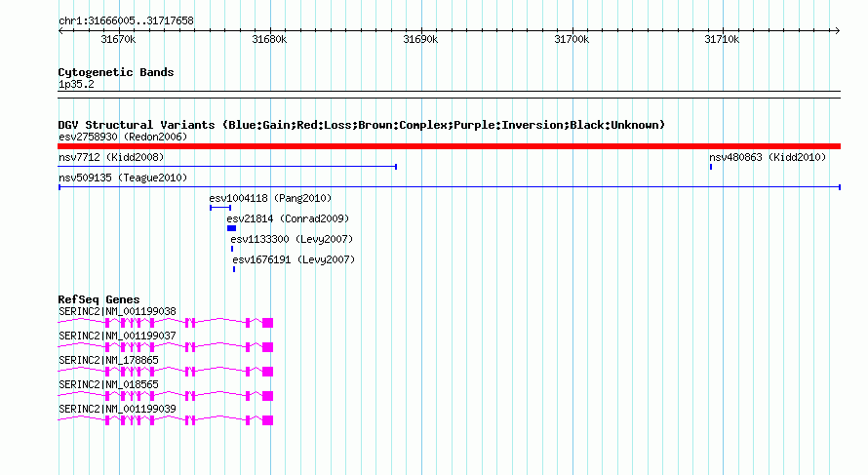Select esv21814 (Conrad2009) label
Viewport: 868px width, 475px height.
pyautogui.click(x=288, y=218)
